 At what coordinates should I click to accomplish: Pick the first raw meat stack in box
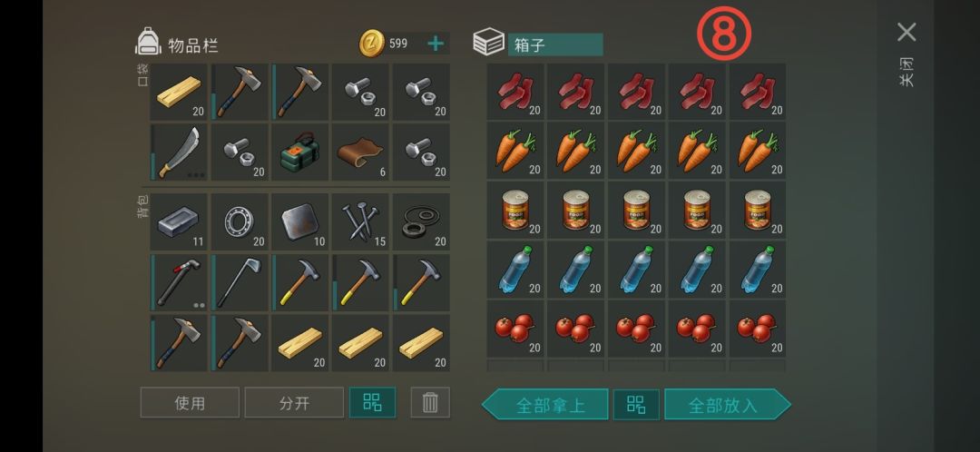[515, 92]
